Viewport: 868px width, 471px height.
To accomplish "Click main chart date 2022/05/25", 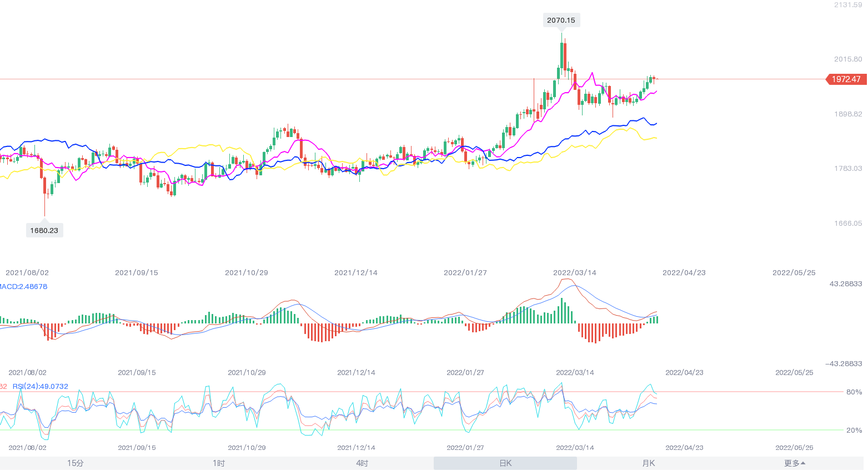I will pyautogui.click(x=794, y=273).
